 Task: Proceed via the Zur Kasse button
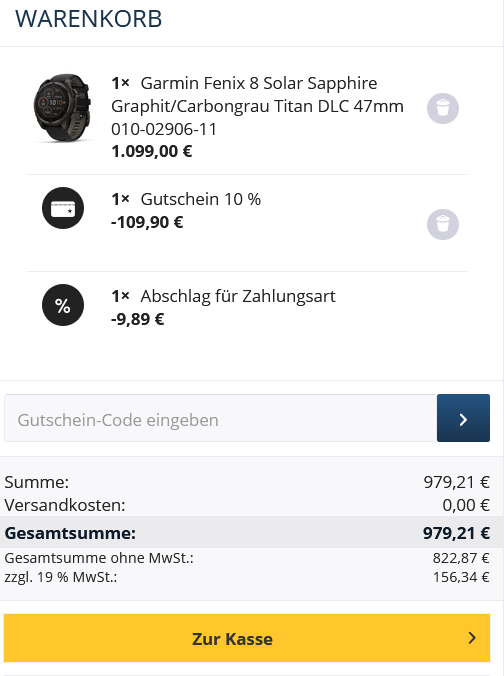(247, 638)
